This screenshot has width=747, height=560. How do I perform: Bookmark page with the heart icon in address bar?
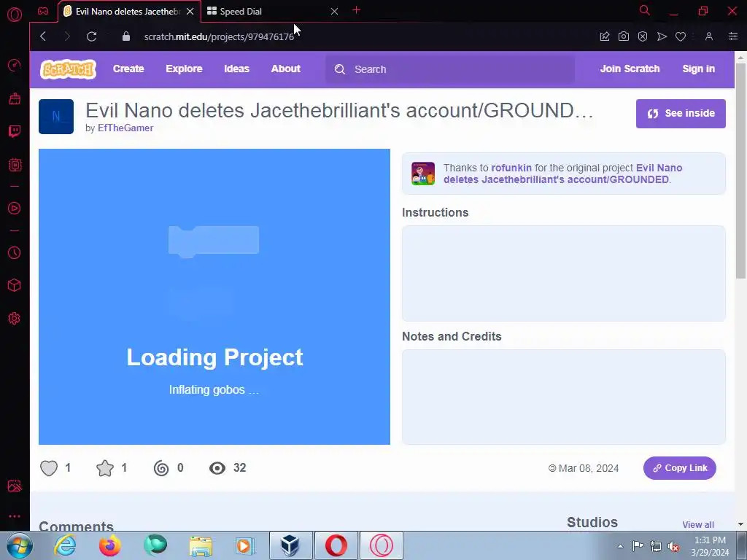coord(681,36)
